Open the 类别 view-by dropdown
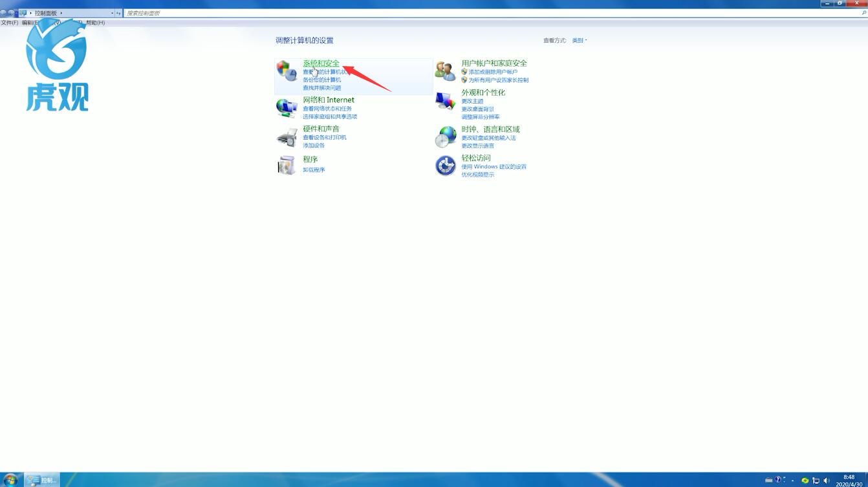Screen dimensions: 868x487 (579, 40)
